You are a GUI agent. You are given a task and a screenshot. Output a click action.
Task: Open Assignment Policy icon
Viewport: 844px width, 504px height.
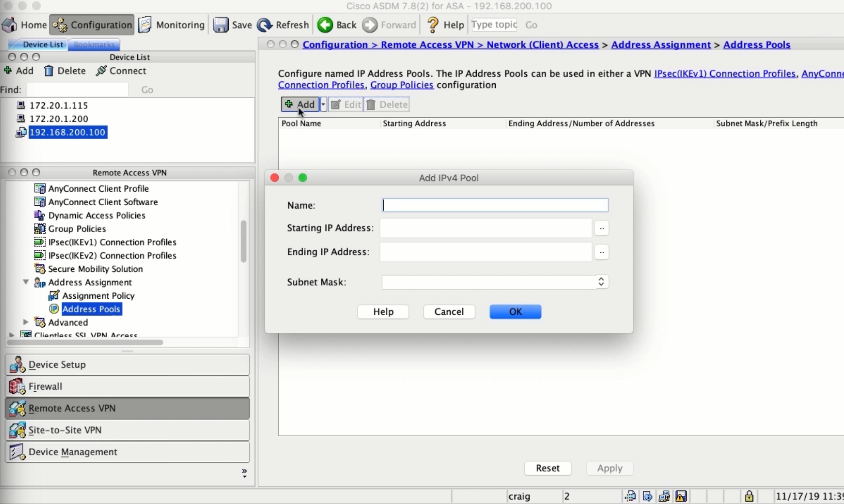[x=54, y=295]
